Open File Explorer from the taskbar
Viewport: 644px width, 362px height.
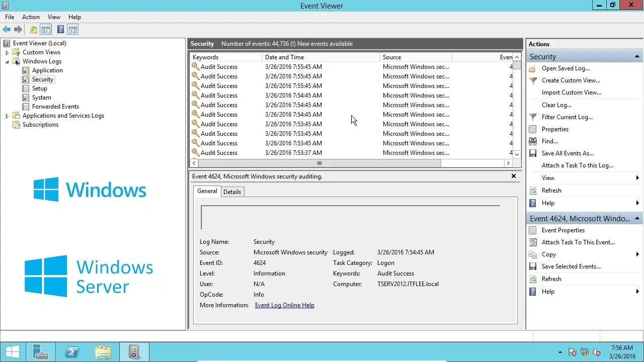103,352
